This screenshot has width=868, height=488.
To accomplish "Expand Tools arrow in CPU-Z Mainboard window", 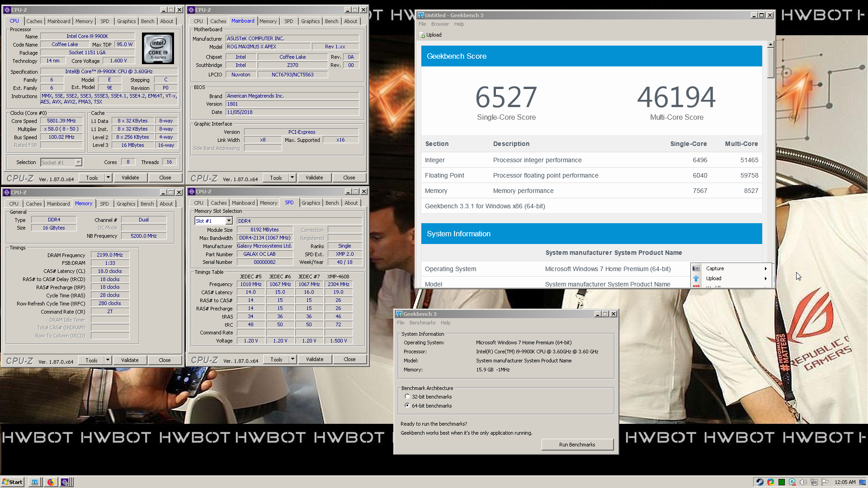I will coord(292,178).
